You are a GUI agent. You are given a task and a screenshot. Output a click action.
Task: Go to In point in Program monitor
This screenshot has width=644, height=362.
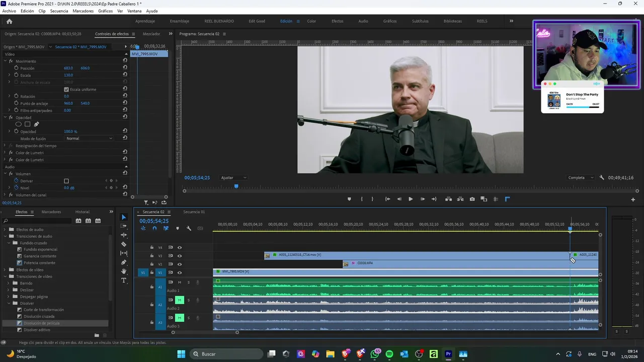point(387,199)
